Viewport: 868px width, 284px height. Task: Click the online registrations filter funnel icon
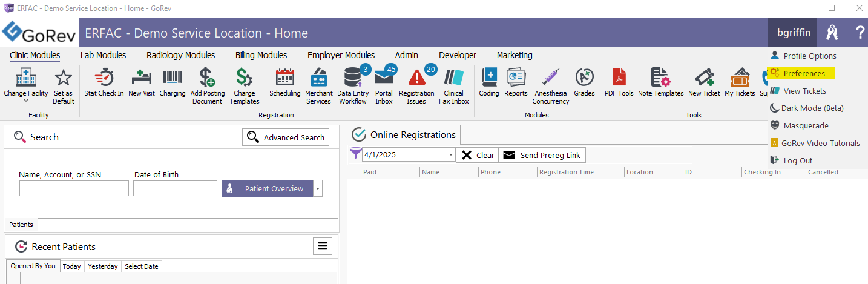355,154
